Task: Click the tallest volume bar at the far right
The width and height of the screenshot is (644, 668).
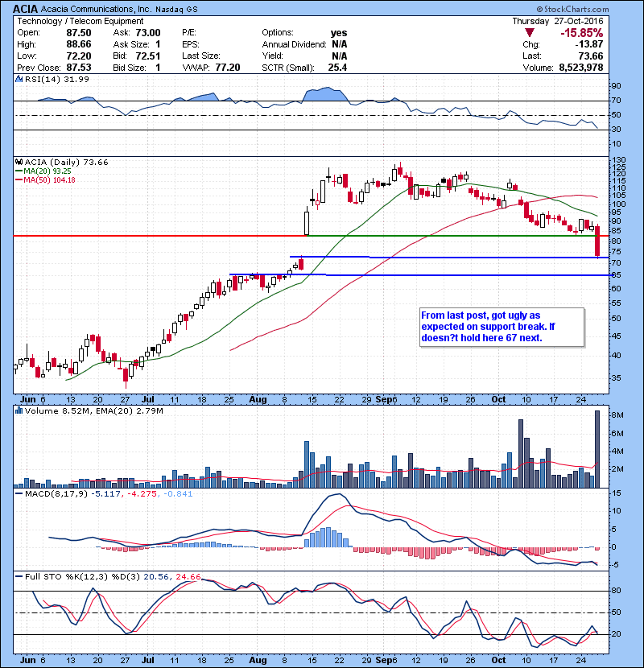Action: pos(597,449)
